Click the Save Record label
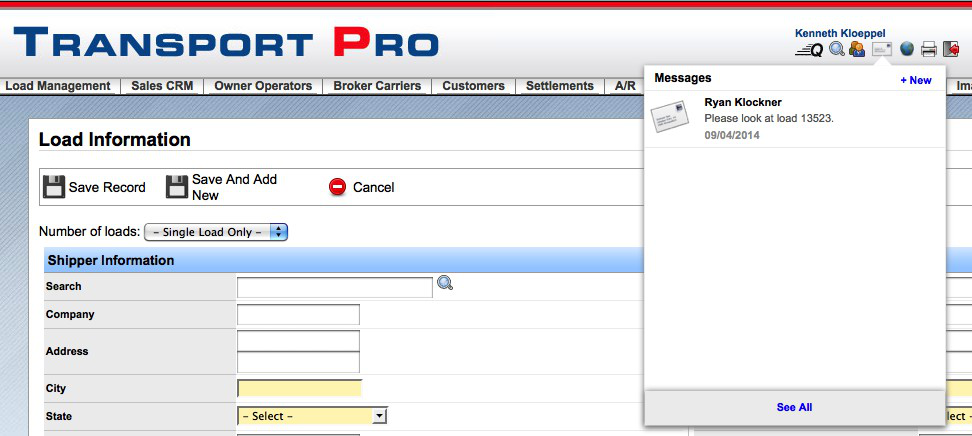The image size is (972, 436). 107,187
